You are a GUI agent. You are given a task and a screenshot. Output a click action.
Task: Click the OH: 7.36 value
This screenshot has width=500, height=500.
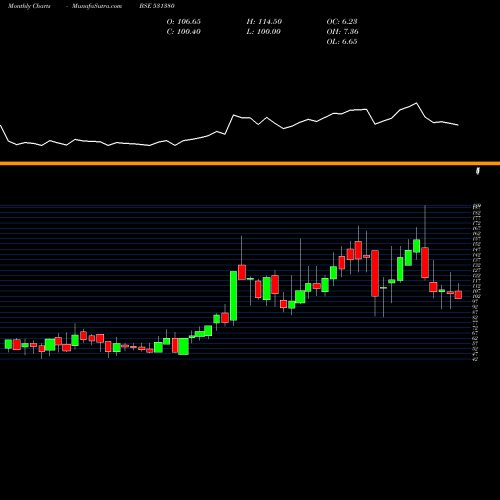coord(343,32)
